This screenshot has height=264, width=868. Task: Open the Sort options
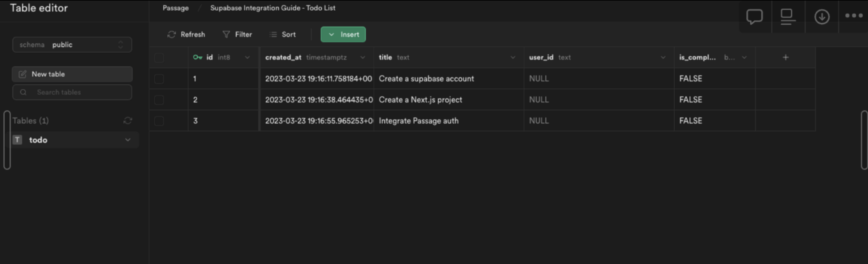tap(283, 34)
